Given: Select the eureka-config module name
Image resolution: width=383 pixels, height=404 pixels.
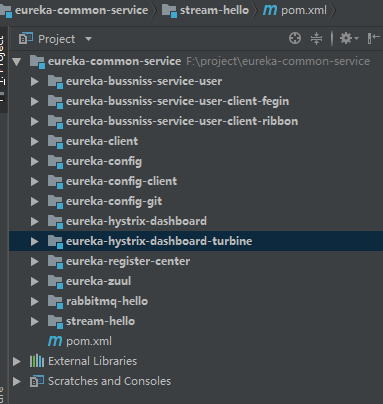Looking at the screenshot, I should pyautogui.click(x=104, y=162).
